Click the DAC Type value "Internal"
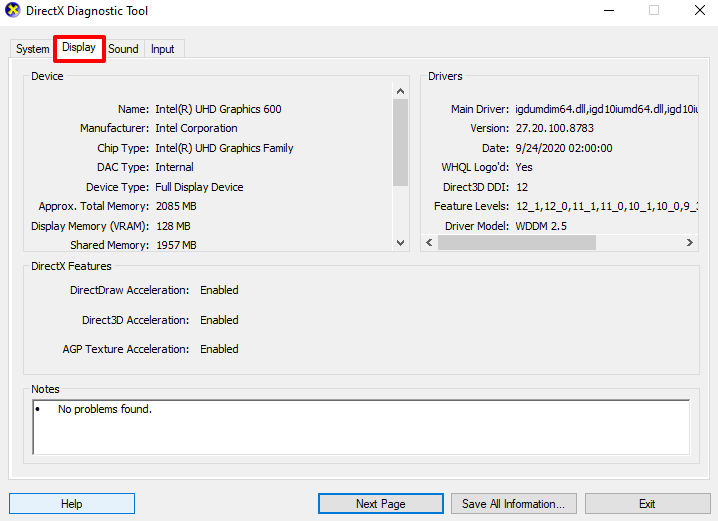 pos(174,167)
